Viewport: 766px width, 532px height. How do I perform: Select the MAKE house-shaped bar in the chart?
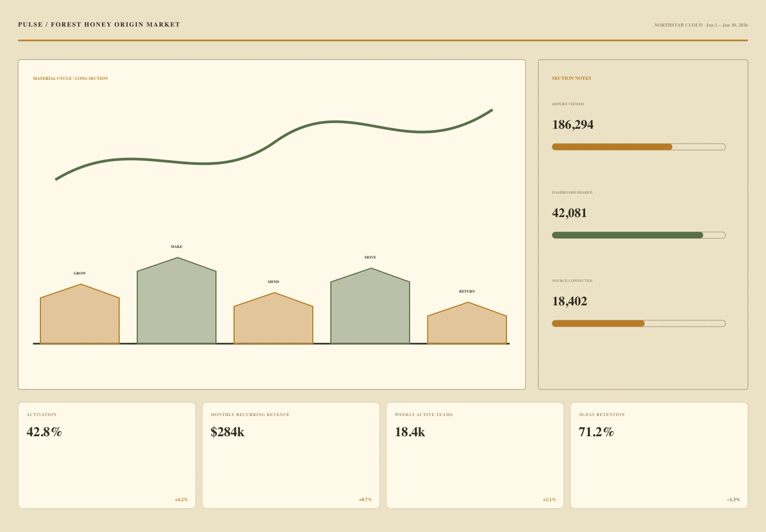tap(177, 301)
